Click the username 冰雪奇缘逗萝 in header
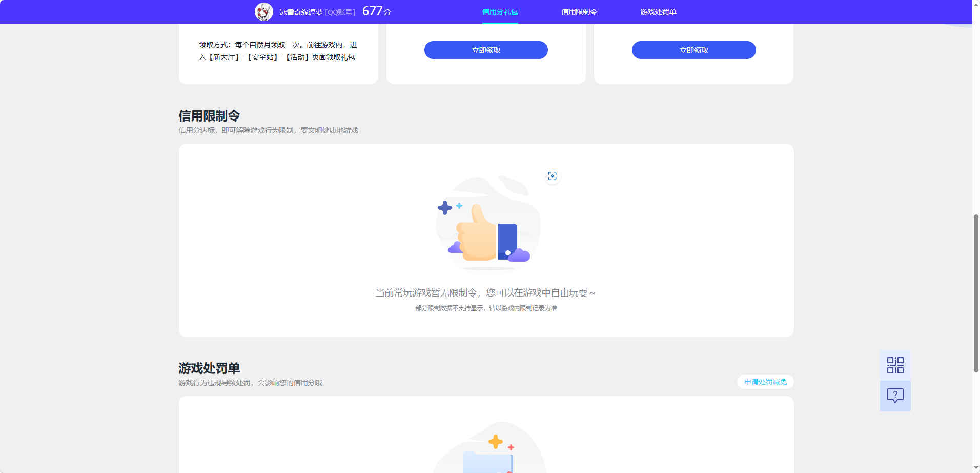Screen dimensions: 980x473 [x=301, y=12]
